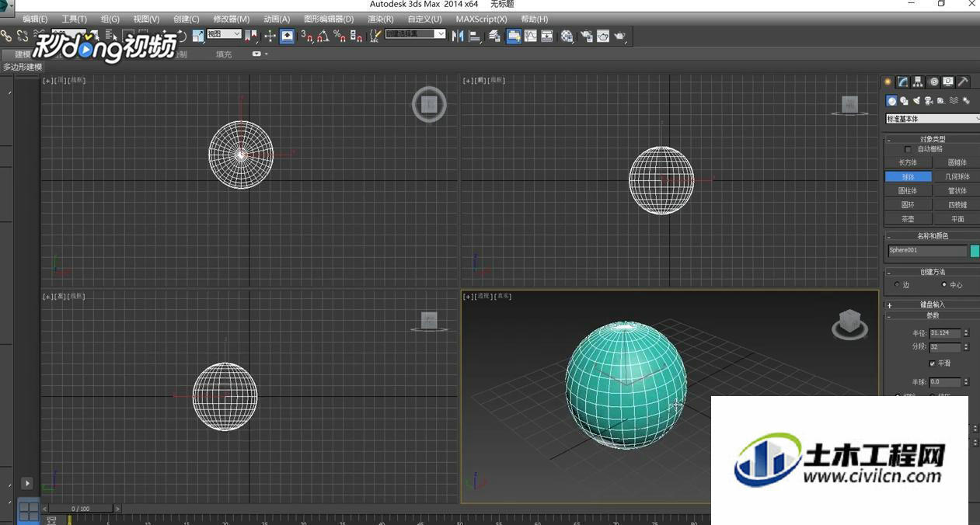Open the 视图 reference coordinate dropdown

[x=224, y=34]
